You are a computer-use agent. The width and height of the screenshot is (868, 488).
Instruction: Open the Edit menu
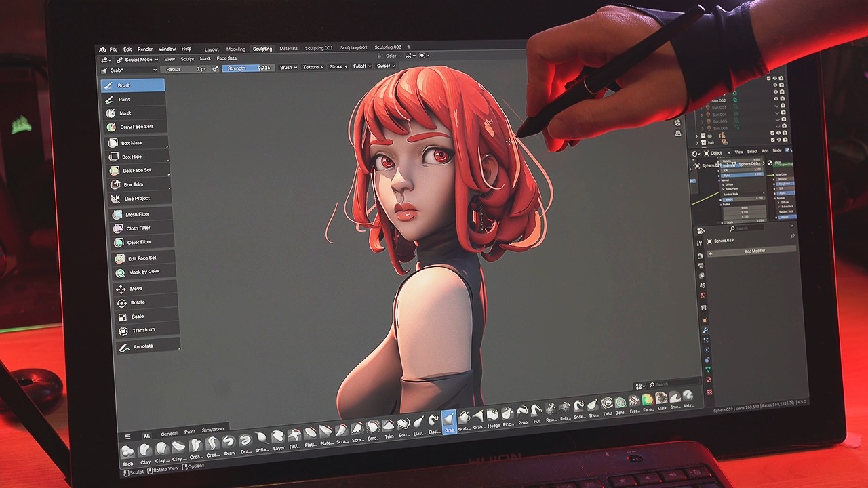click(x=127, y=49)
